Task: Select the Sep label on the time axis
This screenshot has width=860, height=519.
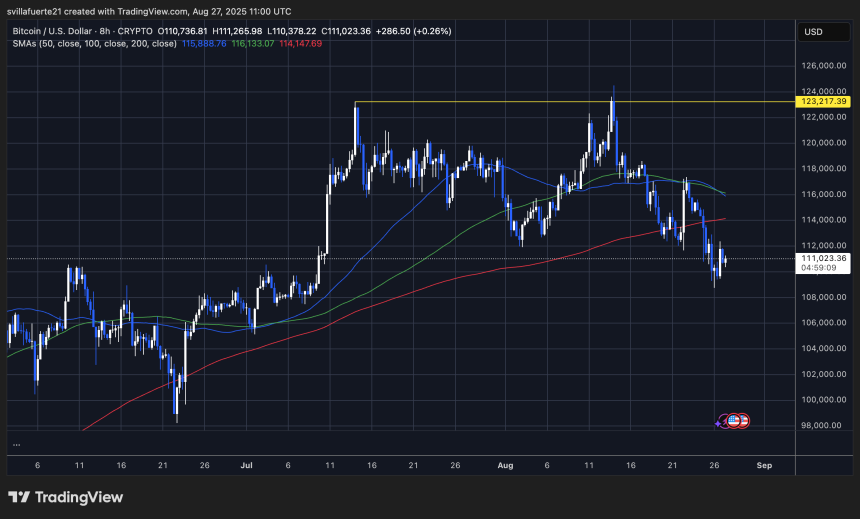Action: (764, 465)
